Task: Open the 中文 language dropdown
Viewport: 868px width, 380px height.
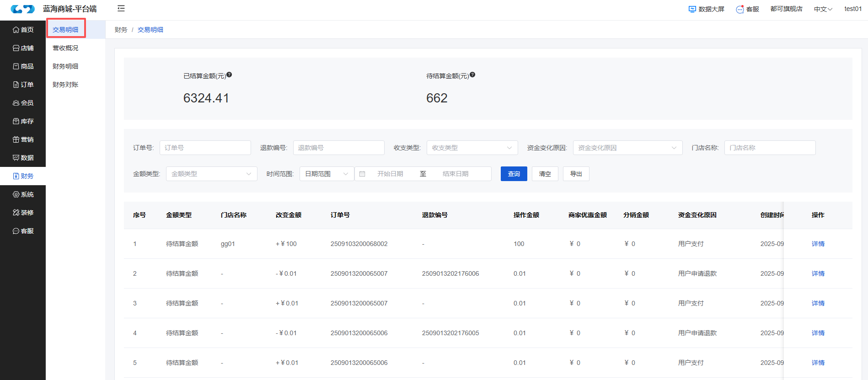Action: (x=823, y=9)
